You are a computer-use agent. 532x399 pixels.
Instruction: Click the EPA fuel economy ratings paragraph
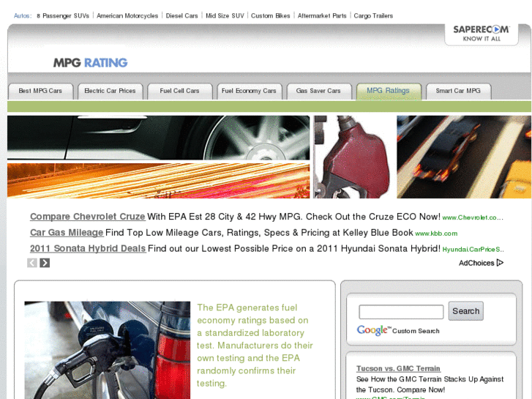pyautogui.click(x=255, y=346)
